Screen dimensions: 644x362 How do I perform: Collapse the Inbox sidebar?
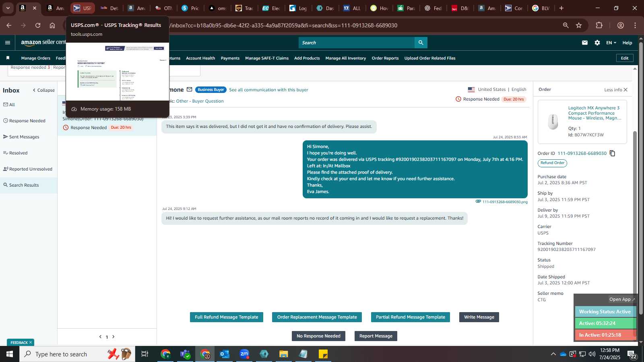pos(44,90)
